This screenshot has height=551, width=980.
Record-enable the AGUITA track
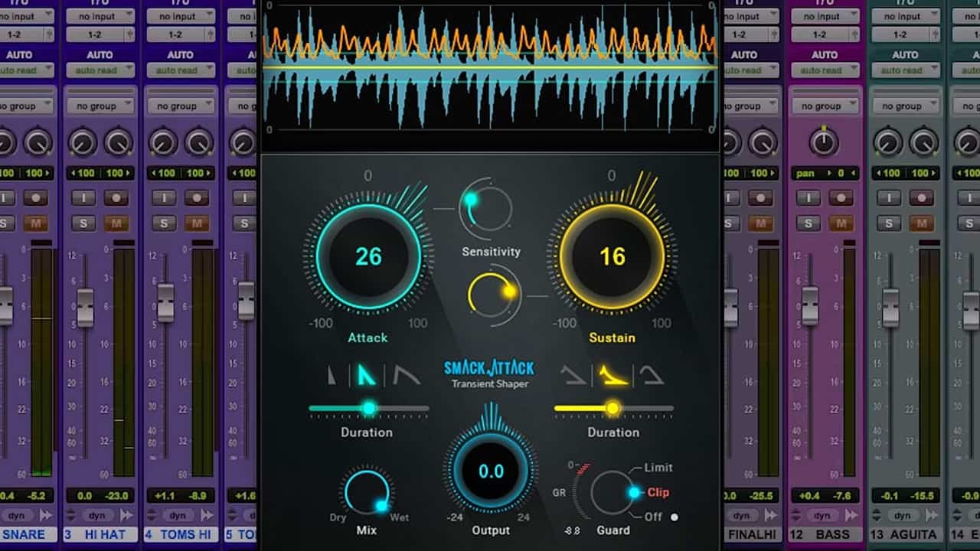pyautogui.click(x=923, y=198)
